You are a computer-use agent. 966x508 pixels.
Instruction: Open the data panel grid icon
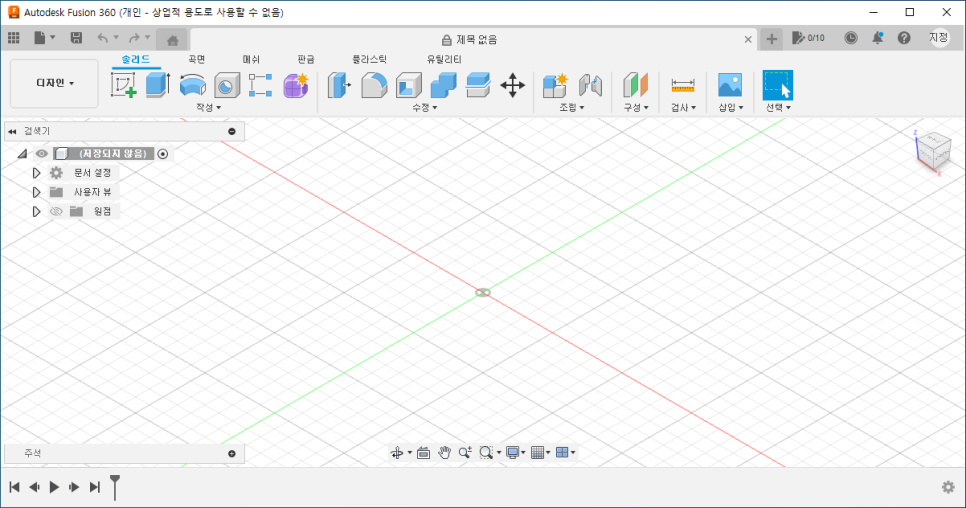[x=14, y=38]
